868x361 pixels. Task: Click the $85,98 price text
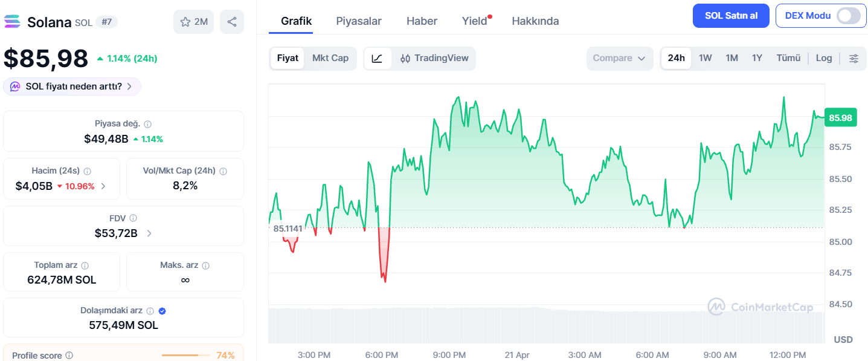(46, 59)
